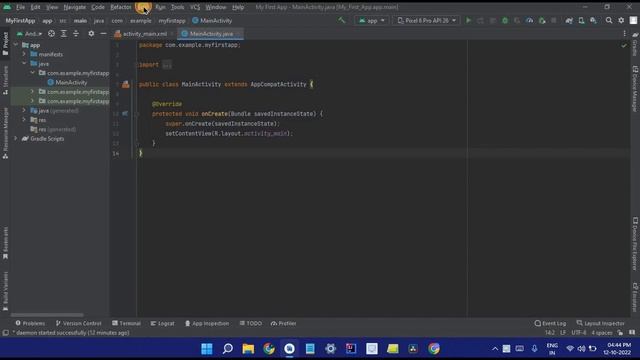Image resolution: width=640 pixels, height=360 pixels.
Task: Toggle the Structure tool window
Action: pos(5,80)
